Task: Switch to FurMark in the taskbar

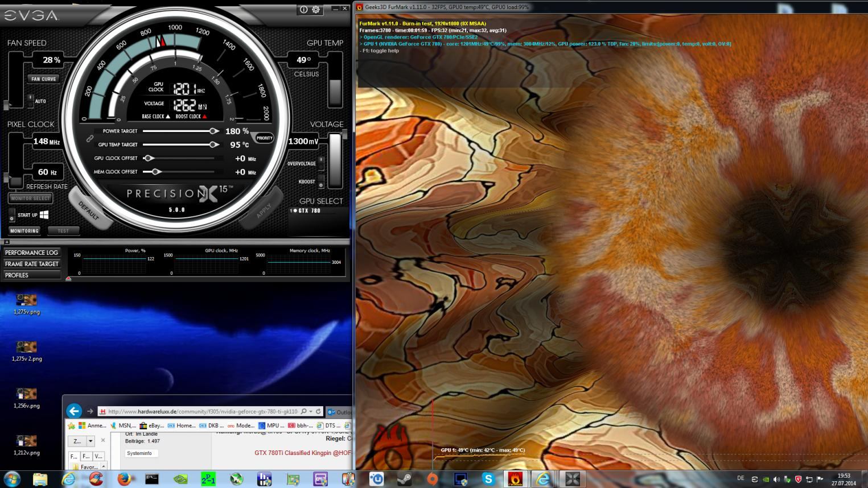Action: pyautogui.click(x=515, y=479)
